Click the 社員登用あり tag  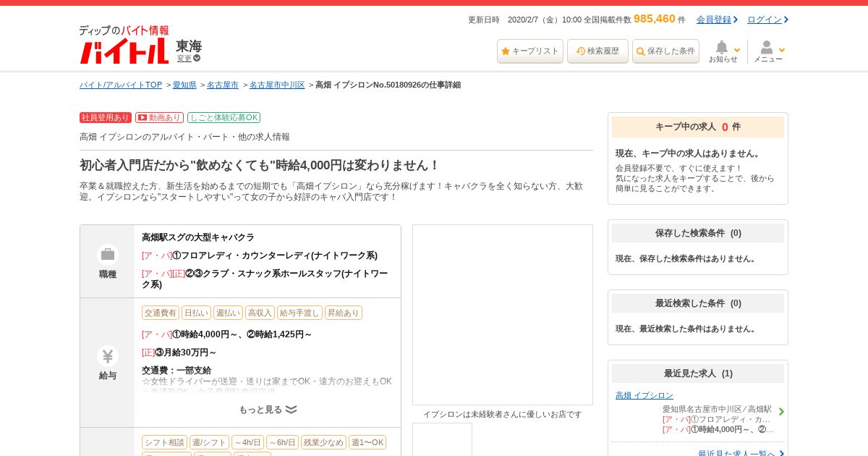coord(106,117)
